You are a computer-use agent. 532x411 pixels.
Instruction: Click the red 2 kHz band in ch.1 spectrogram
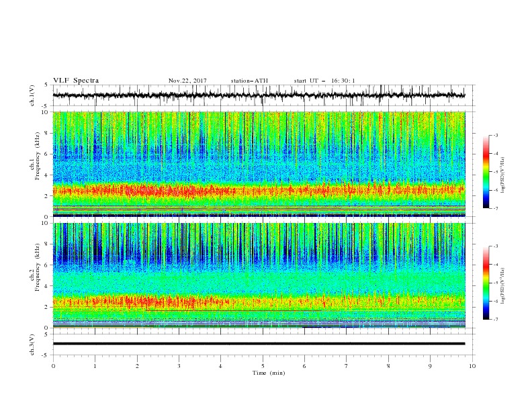[x=259, y=191]
